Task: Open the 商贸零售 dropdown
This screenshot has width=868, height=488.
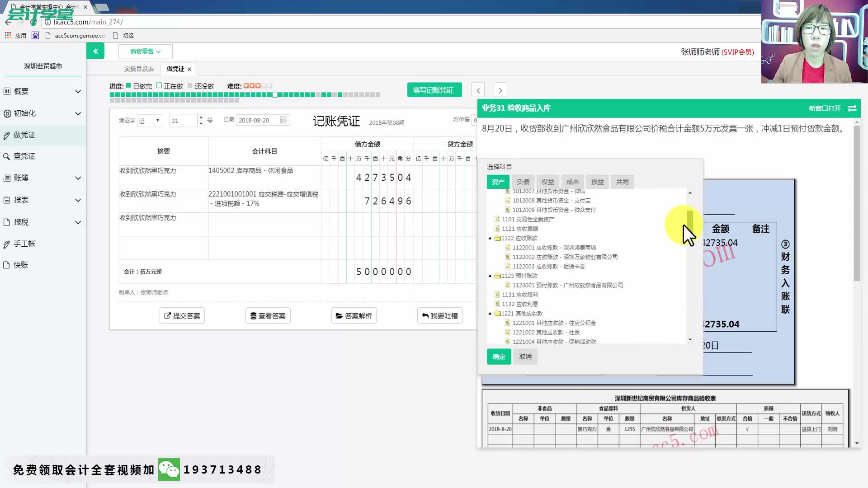Action: coord(145,52)
